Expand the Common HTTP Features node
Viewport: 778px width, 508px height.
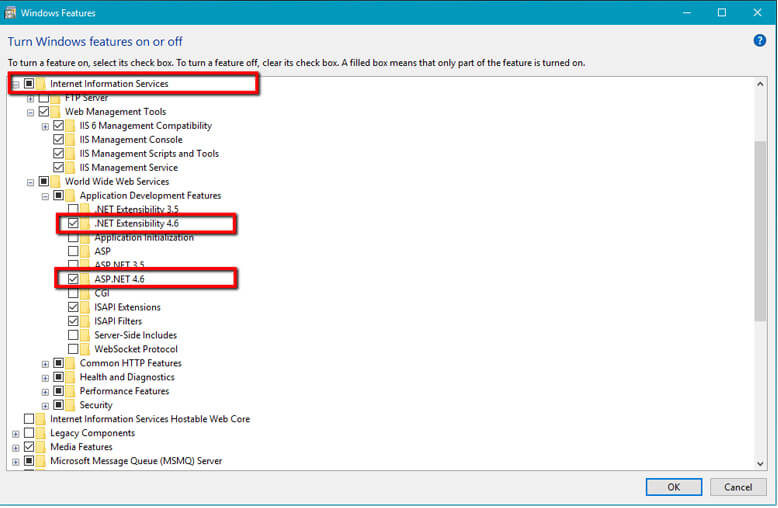[x=45, y=364]
